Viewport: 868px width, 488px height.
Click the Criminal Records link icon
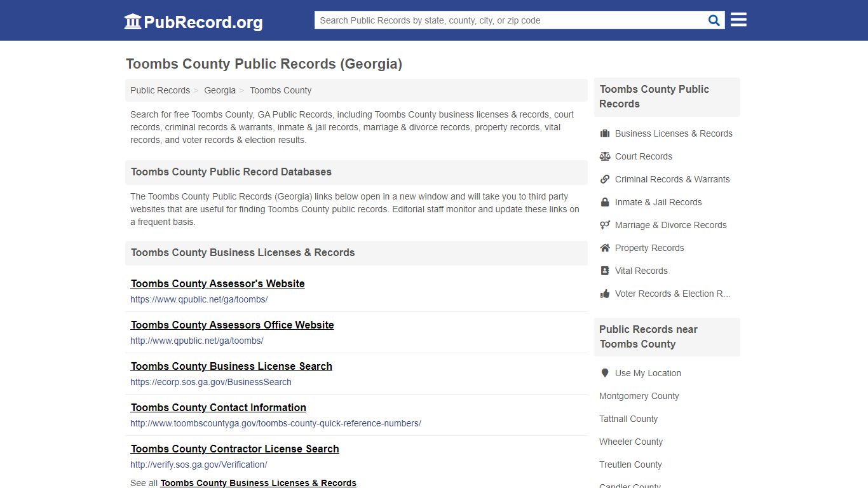605,179
